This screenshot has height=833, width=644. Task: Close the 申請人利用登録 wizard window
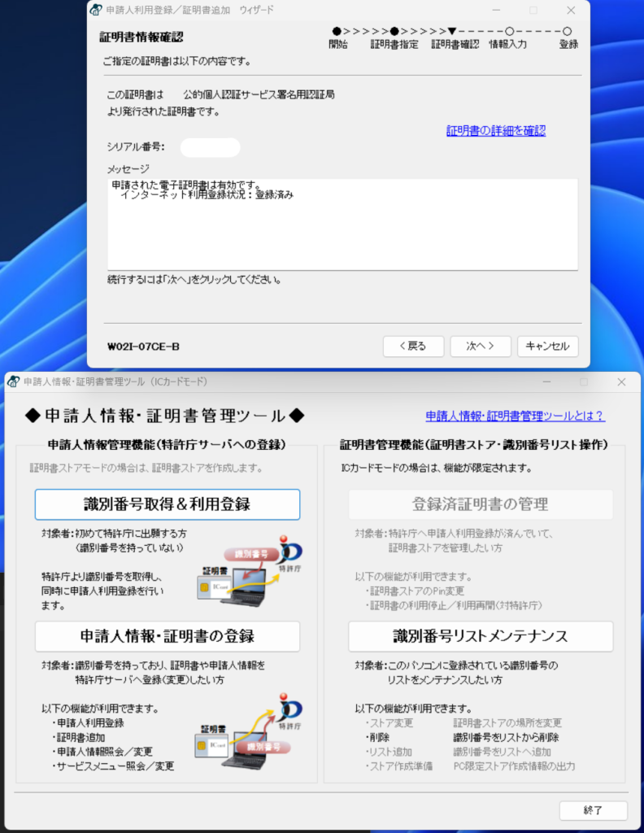pyautogui.click(x=571, y=11)
